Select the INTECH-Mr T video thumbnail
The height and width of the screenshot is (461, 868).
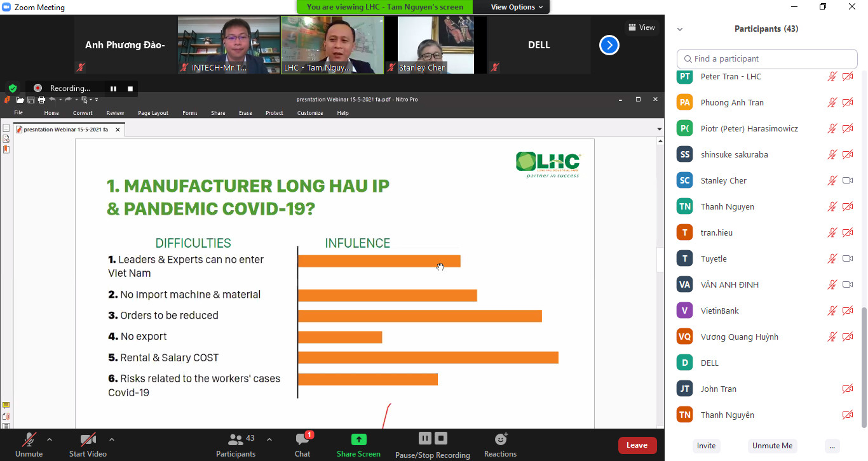click(x=229, y=45)
